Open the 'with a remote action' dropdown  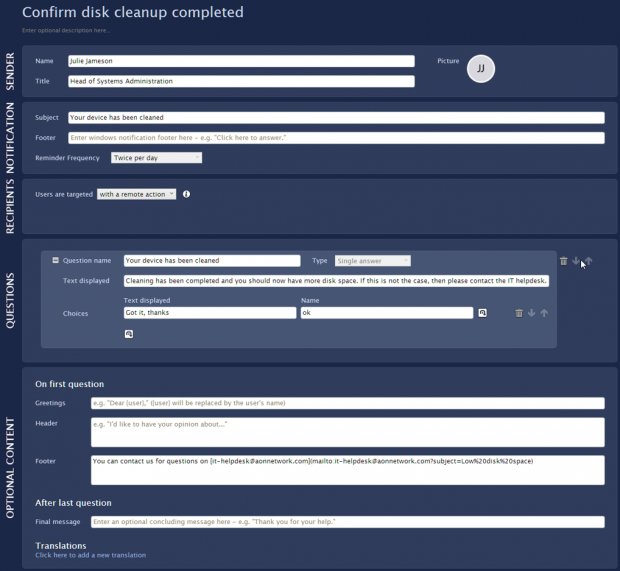[136, 194]
